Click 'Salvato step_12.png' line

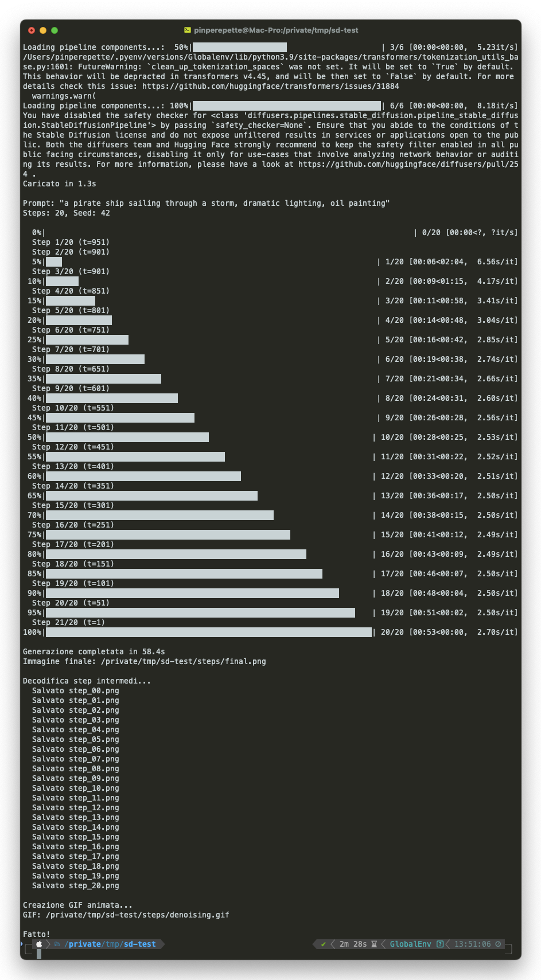click(x=76, y=807)
